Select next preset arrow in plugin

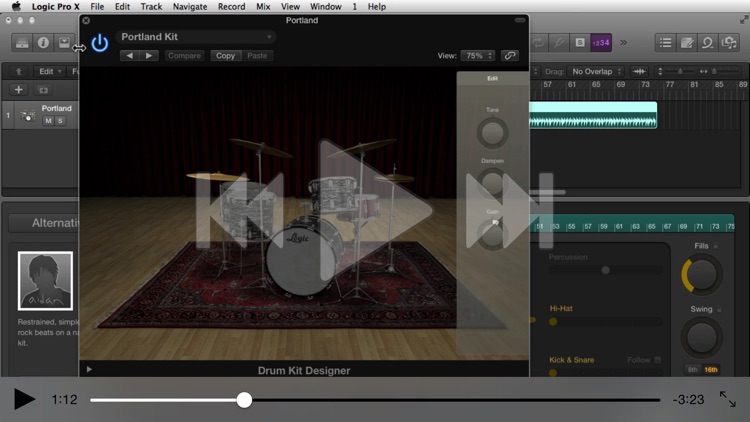point(149,56)
